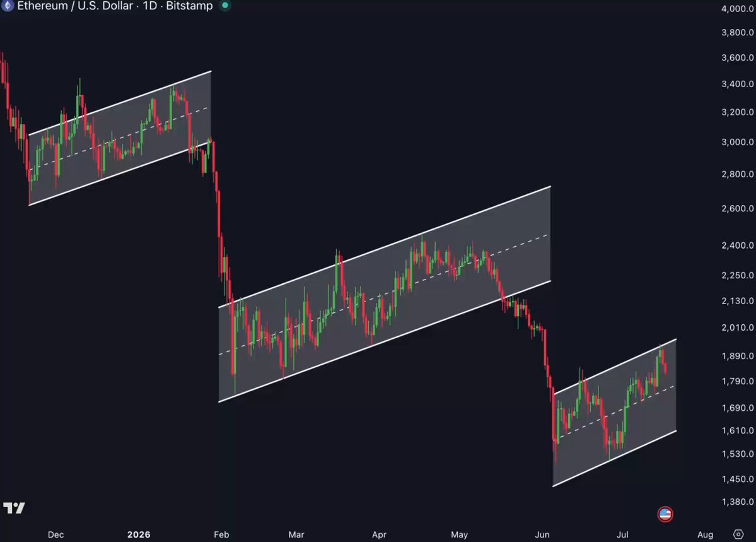Click the Bitstamp exchange label
This screenshot has width=756, height=542.
click(189, 6)
